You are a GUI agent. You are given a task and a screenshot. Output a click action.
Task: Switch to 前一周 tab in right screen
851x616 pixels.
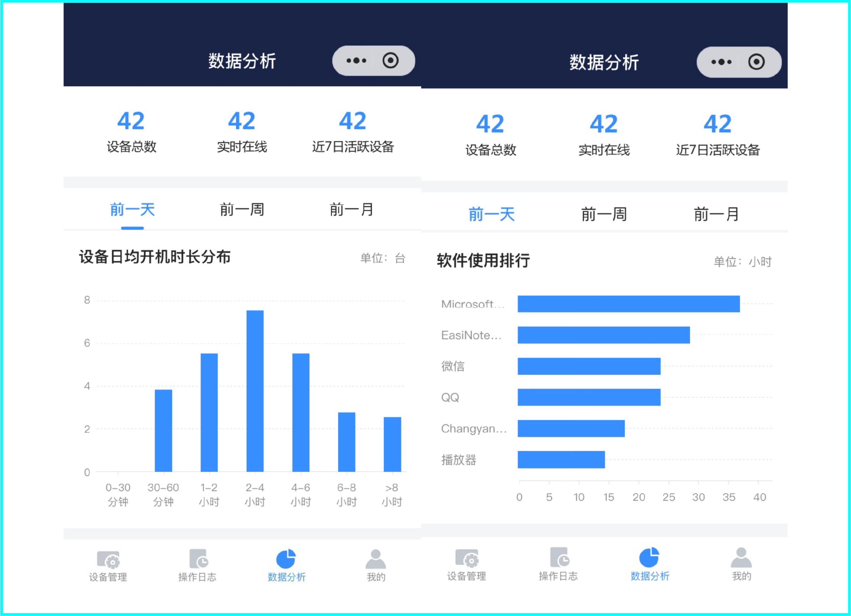604,214
